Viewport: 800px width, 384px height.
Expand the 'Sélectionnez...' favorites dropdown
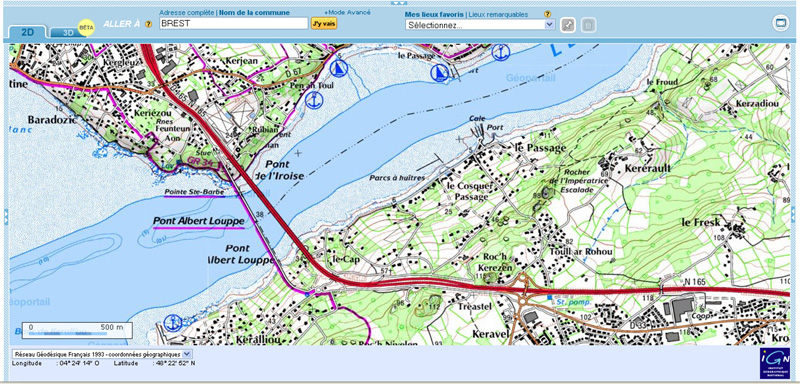[480, 24]
